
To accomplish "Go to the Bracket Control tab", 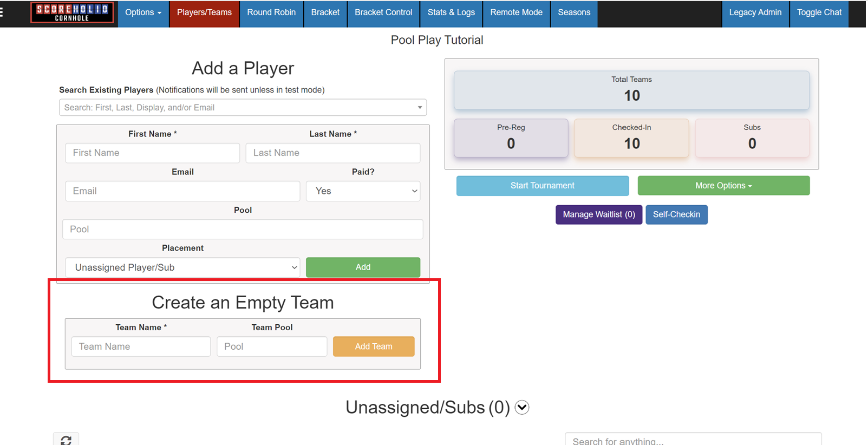I will 383,12.
